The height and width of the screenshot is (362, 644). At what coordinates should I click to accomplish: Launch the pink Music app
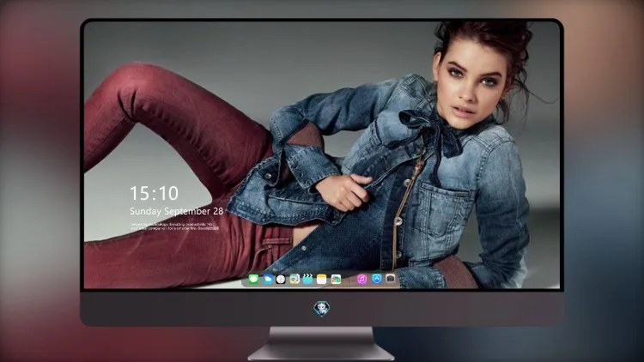pyautogui.click(x=361, y=280)
